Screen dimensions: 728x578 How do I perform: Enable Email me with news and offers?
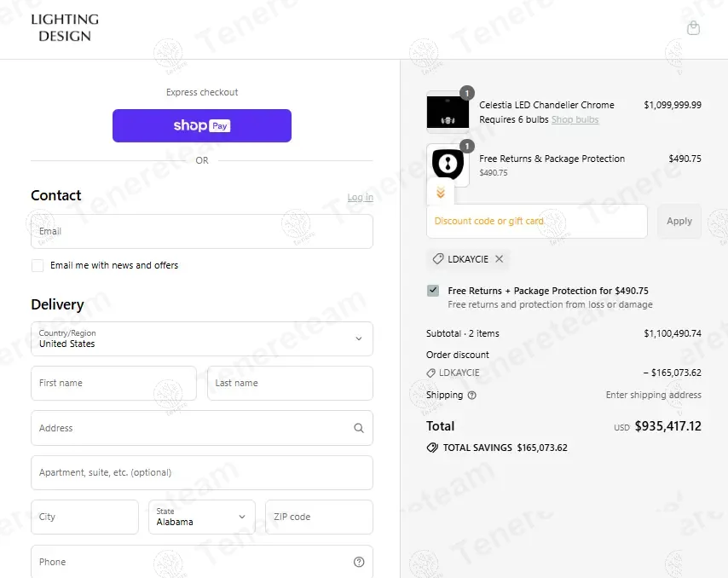pos(38,266)
